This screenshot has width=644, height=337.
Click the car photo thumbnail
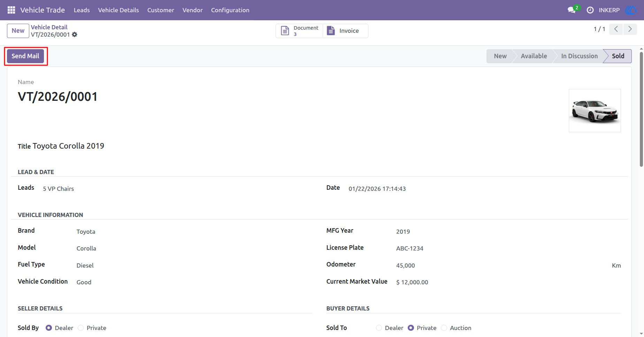tap(595, 111)
